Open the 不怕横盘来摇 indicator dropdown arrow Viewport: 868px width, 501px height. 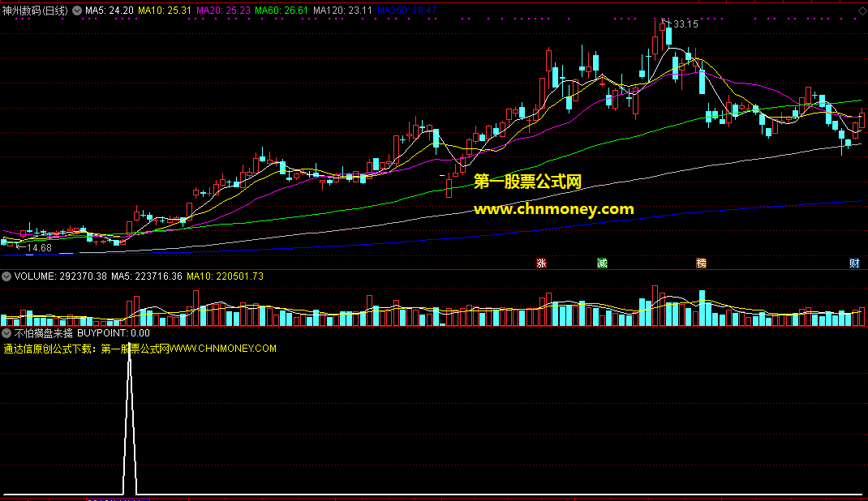coord(6,333)
